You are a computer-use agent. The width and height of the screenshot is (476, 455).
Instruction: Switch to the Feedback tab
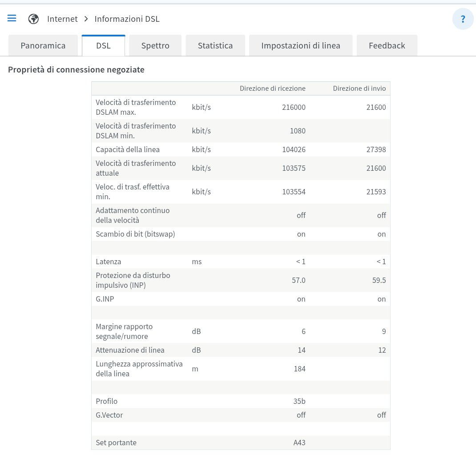[387, 45]
